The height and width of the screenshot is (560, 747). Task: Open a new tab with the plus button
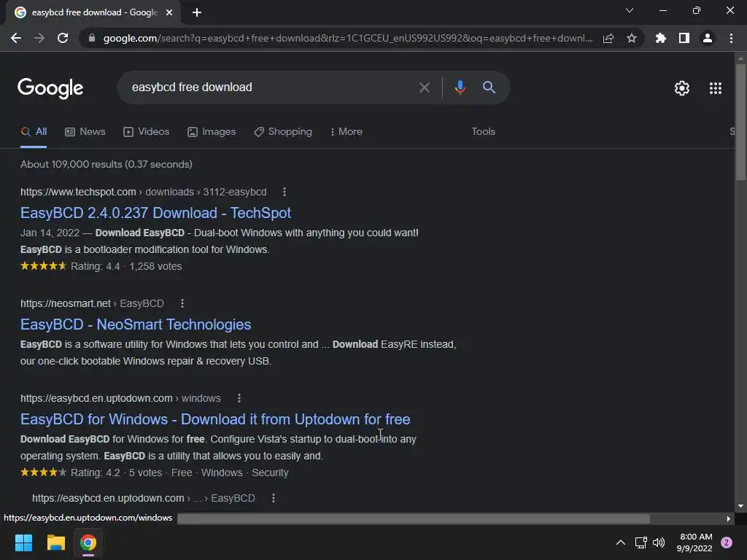point(197,12)
